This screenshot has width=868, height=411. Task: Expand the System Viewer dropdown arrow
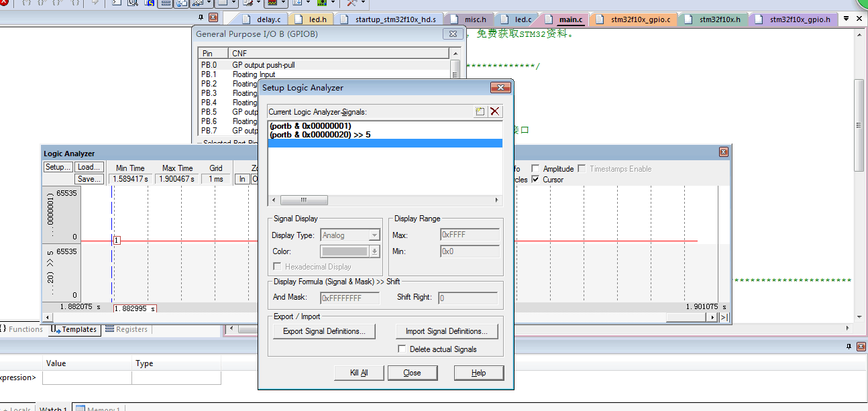coord(333,3)
